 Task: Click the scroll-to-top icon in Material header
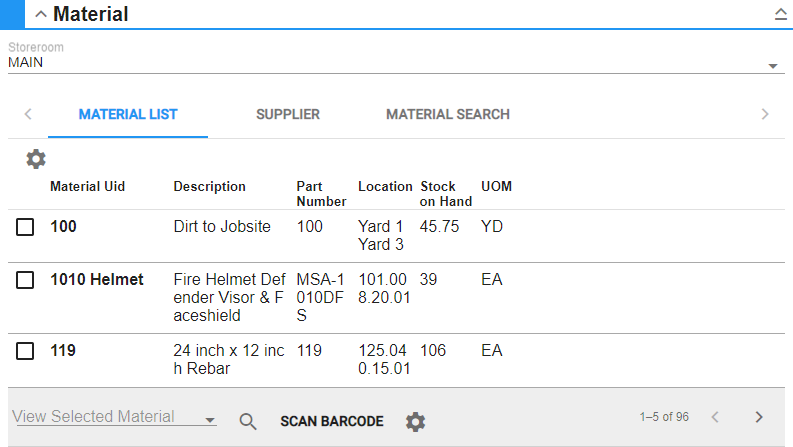780,15
